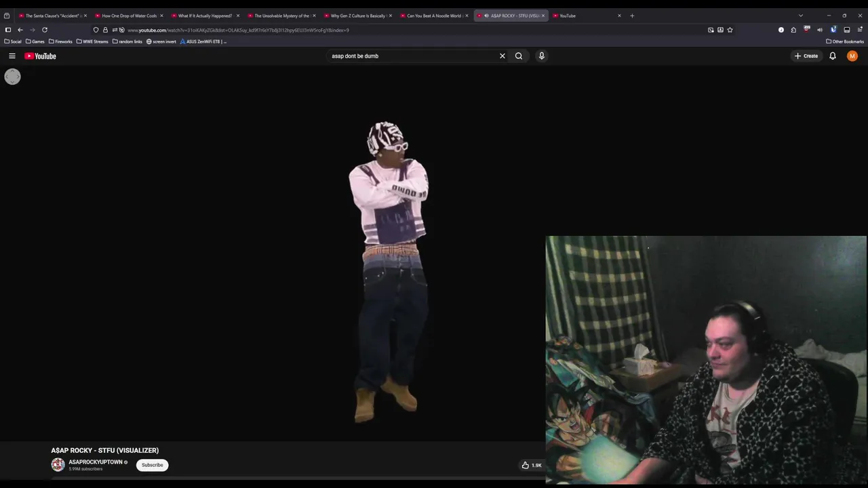Open the Fireworks bookmarks folder

click(x=60, y=41)
